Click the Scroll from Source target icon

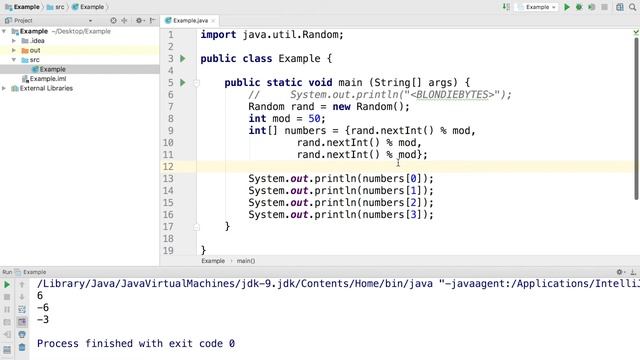113,20
